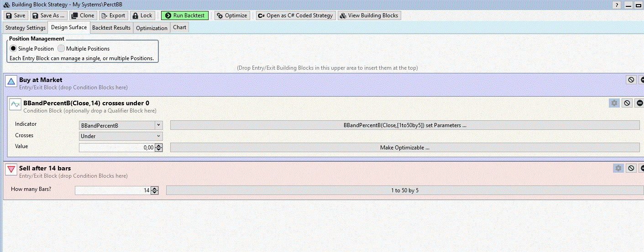
Task: Expand the Crosses Under dropdown
Action: point(121,136)
